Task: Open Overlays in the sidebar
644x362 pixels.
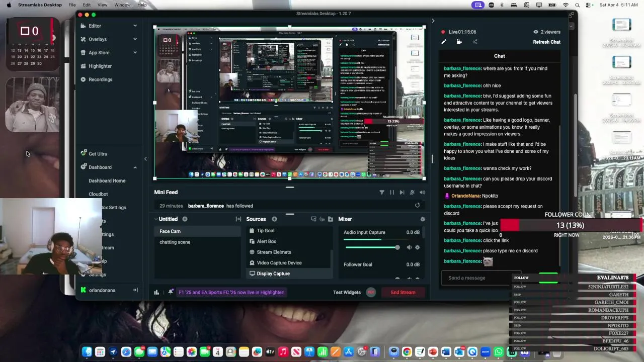Action: click(x=98, y=39)
